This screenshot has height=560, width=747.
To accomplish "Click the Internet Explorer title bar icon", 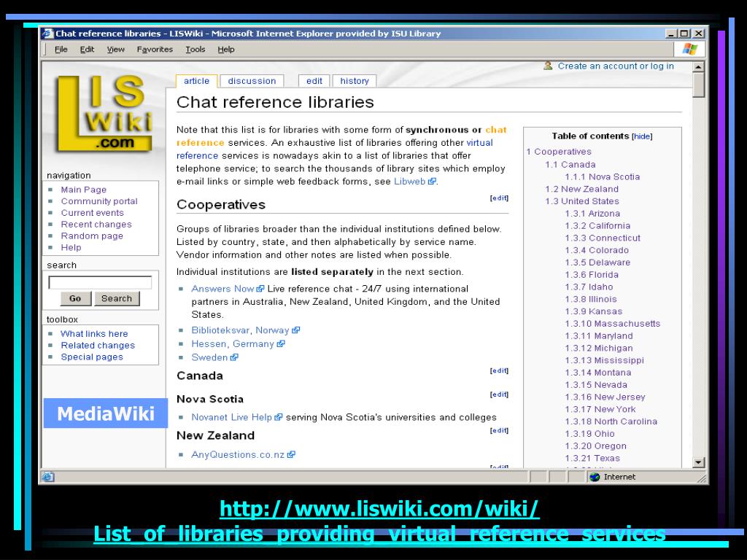I will tap(47, 34).
